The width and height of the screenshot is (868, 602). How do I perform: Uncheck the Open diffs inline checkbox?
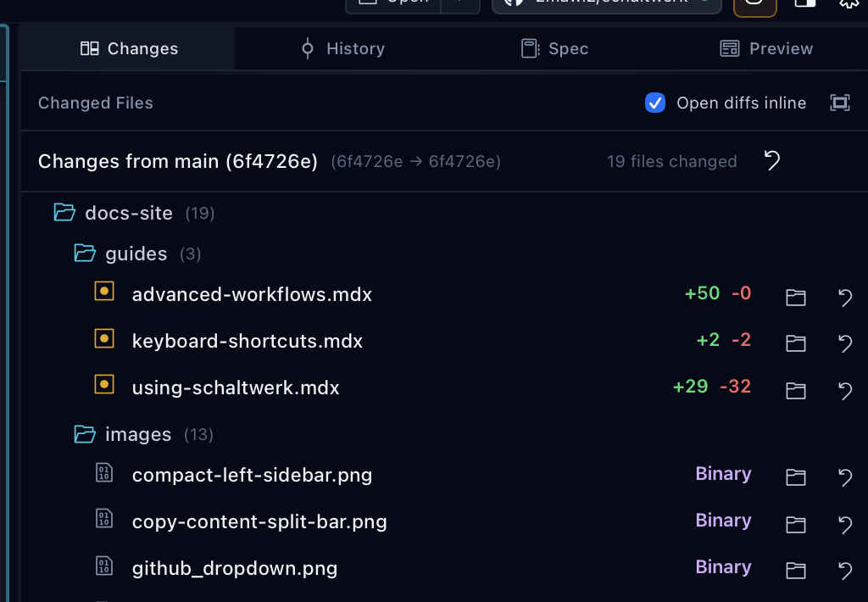click(x=655, y=103)
